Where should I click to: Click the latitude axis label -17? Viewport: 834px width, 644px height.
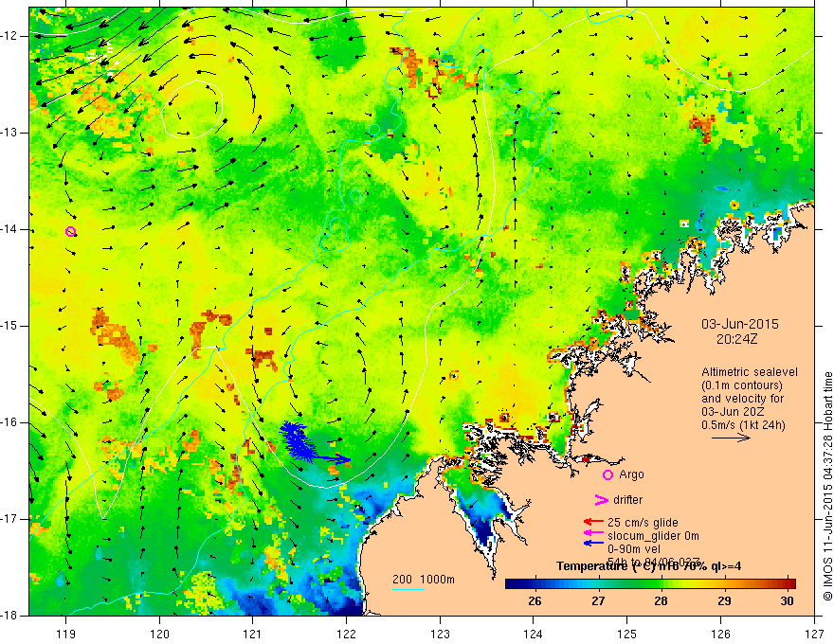coord(10,519)
